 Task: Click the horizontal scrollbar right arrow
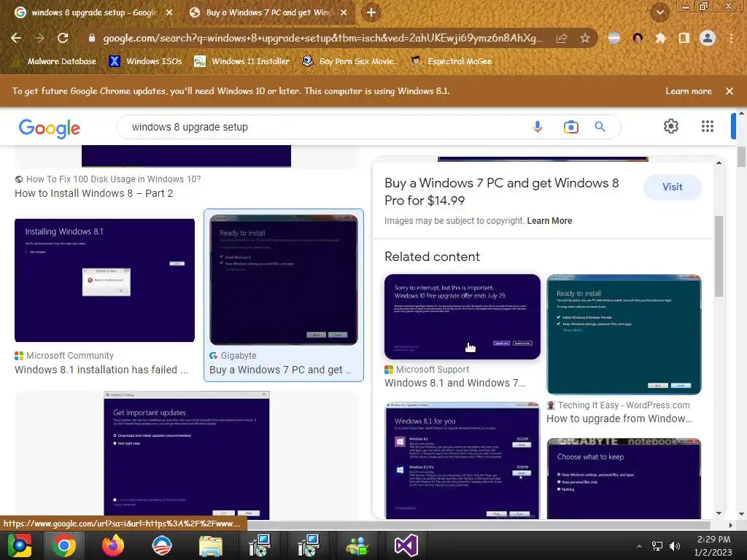point(730,525)
